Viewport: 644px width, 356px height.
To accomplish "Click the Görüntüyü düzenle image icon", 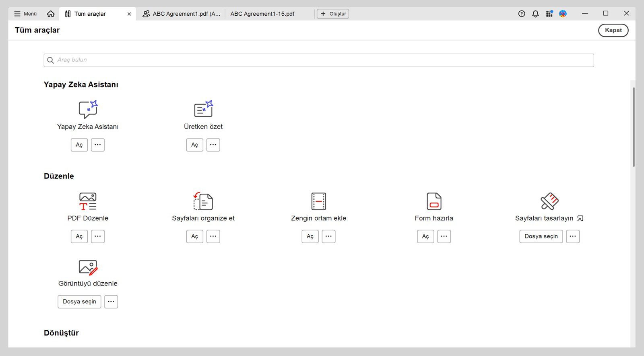I will (x=88, y=267).
